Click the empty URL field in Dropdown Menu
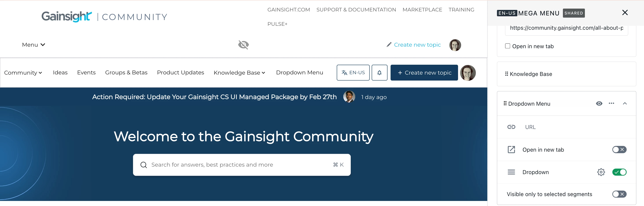644x206 pixels. coord(566,127)
